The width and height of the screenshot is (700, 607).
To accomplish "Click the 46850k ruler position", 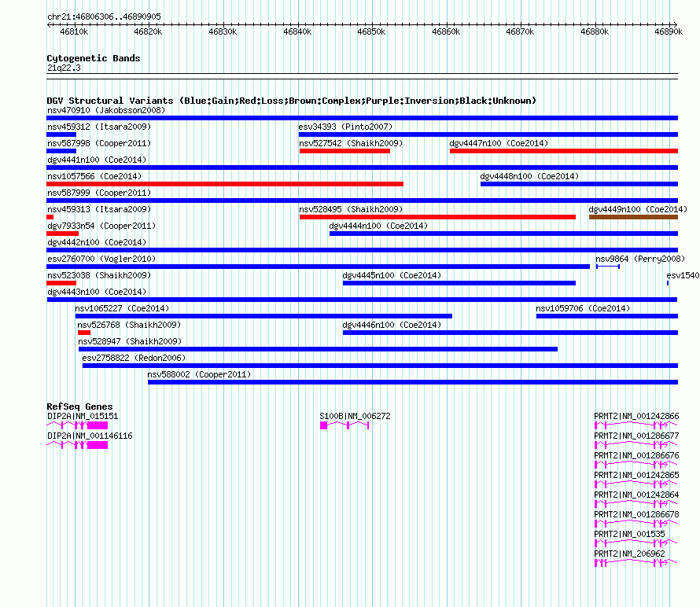I will [x=371, y=31].
